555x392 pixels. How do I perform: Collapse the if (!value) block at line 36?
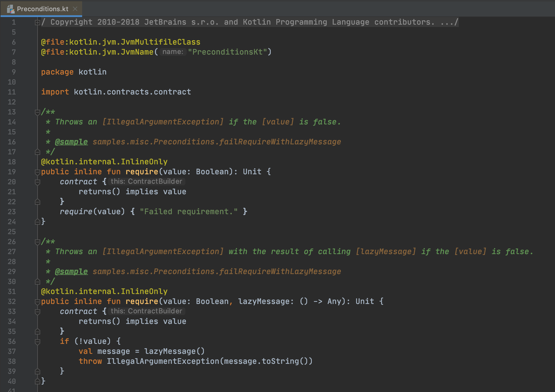[37, 342]
